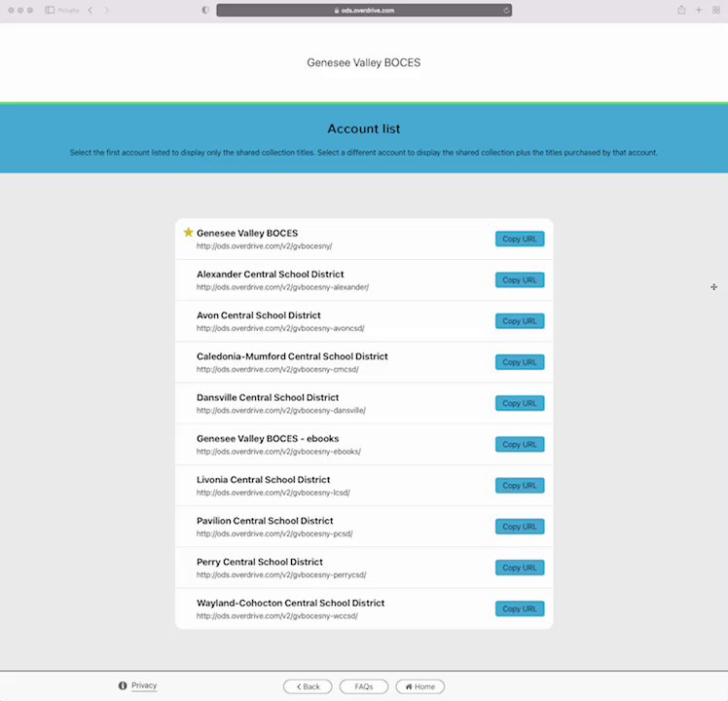Select the Pavilion Central School District account name
The height and width of the screenshot is (701, 728).
(x=265, y=521)
